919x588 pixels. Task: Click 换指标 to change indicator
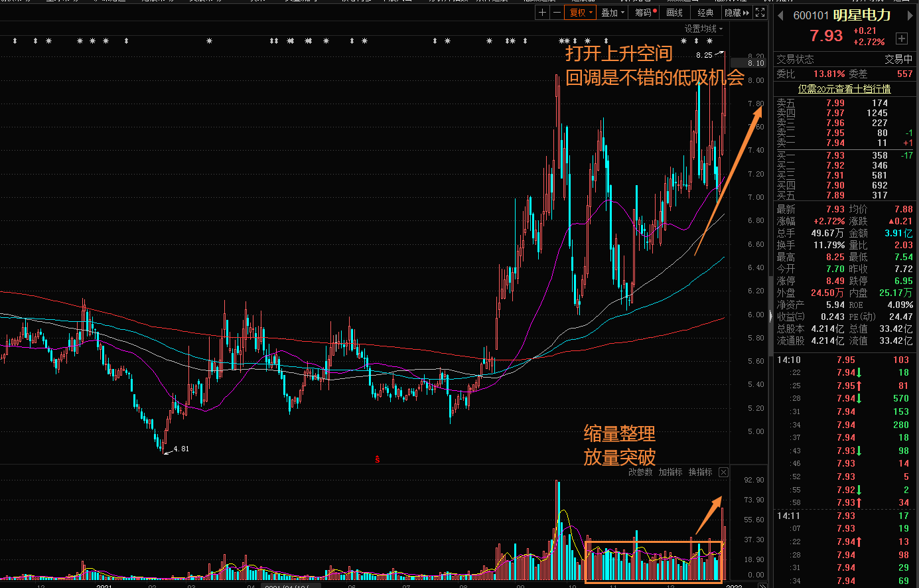point(700,472)
